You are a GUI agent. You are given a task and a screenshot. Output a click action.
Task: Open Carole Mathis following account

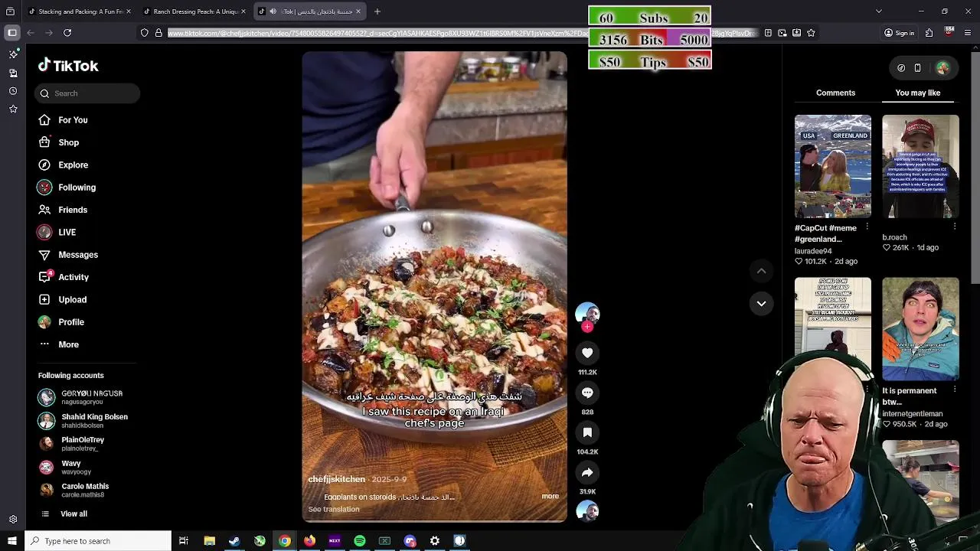click(75, 491)
